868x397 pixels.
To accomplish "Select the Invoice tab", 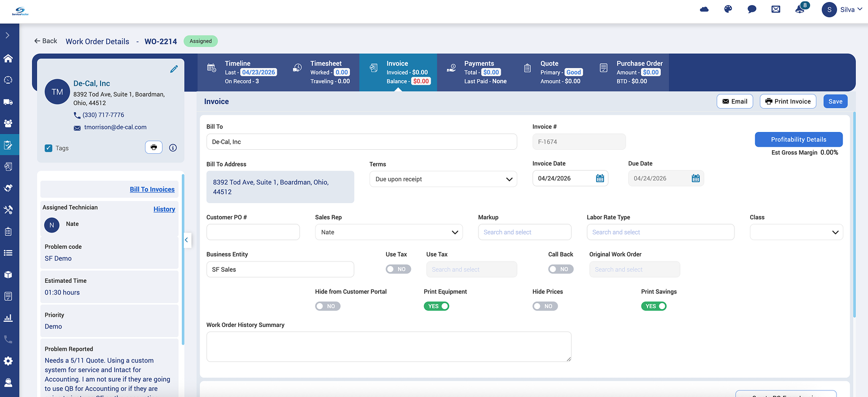I will coord(398,72).
